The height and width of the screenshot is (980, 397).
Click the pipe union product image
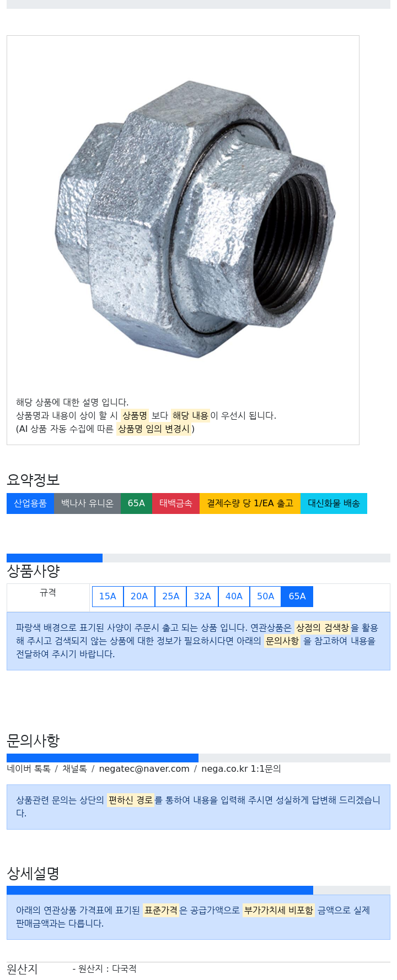pyautogui.click(x=196, y=219)
